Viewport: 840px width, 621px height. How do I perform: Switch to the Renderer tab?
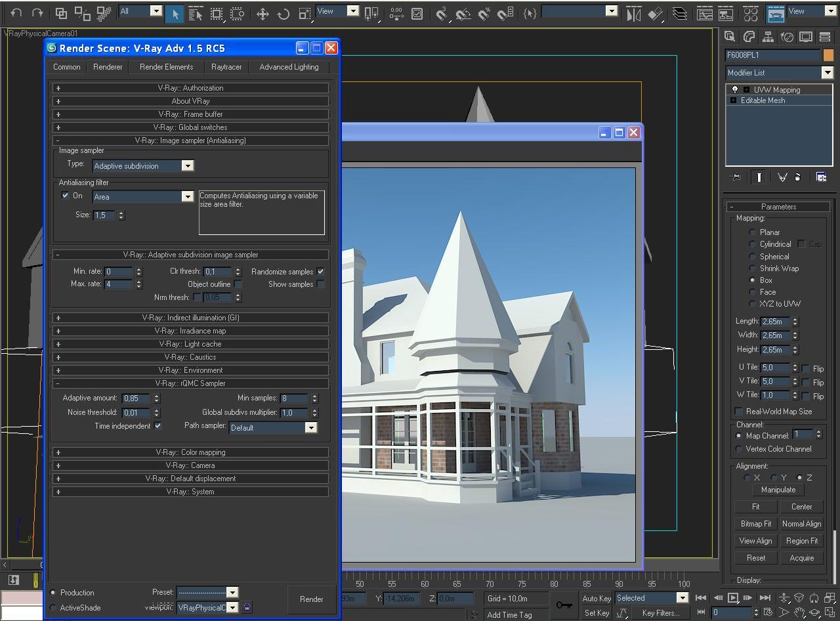[108, 67]
